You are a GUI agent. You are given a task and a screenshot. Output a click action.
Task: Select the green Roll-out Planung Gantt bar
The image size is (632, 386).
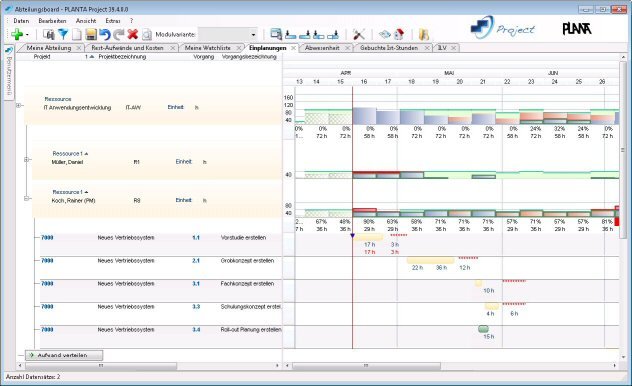point(483,329)
